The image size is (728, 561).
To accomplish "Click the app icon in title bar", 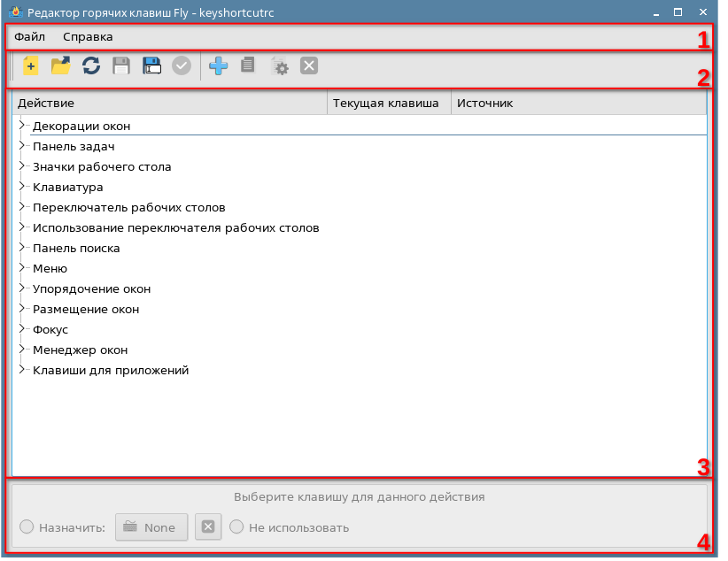I will point(16,12).
